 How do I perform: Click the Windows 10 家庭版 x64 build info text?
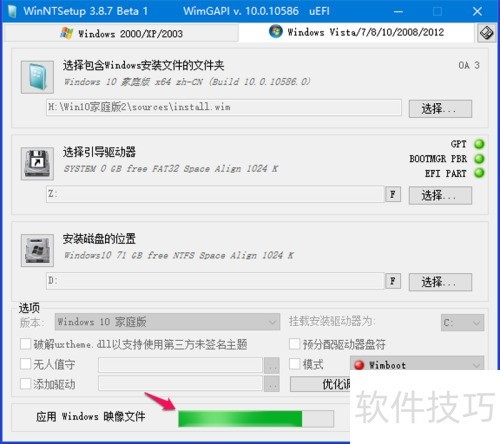[x=187, y=82]
